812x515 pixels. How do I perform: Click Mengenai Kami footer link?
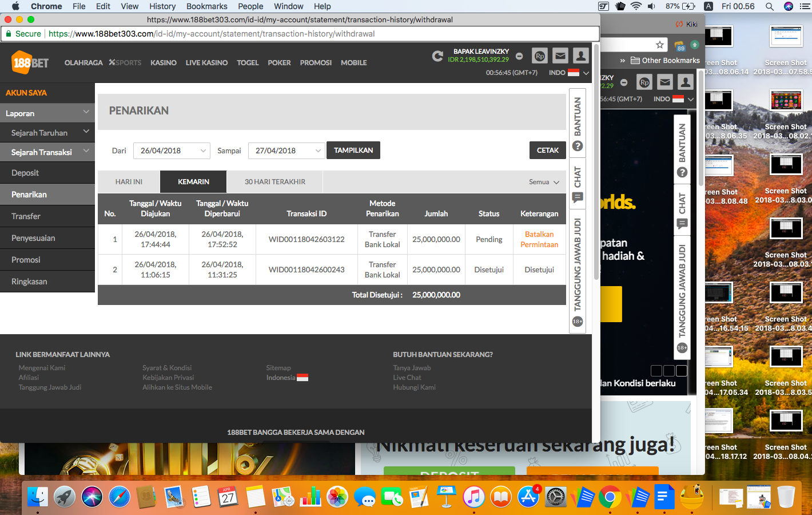pos(42,368)
